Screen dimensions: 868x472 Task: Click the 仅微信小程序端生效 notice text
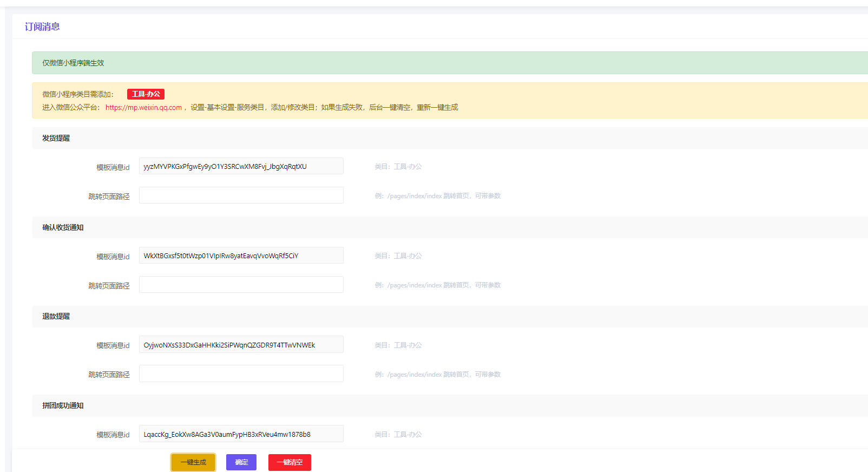tap(73, 63)
